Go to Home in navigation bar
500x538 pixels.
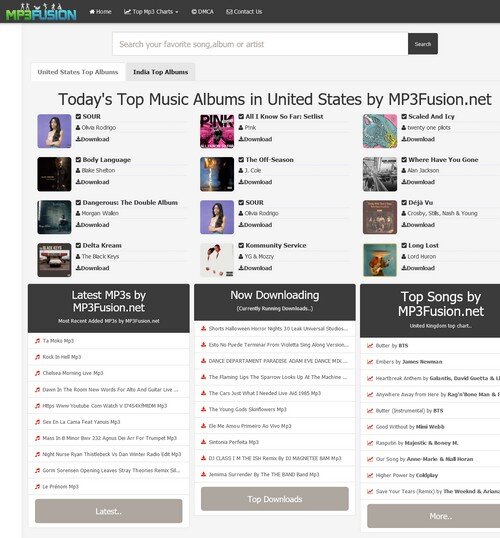tap(100, 12)
